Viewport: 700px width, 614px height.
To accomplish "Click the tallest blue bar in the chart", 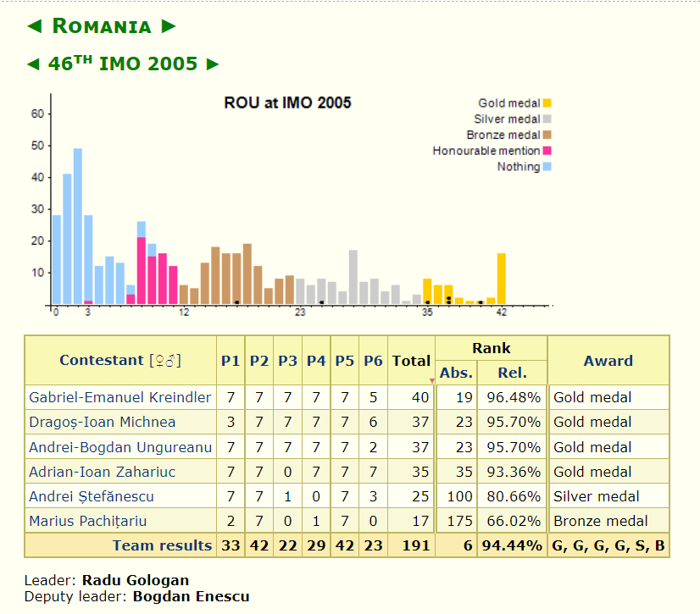I will (x=78, y=227).
